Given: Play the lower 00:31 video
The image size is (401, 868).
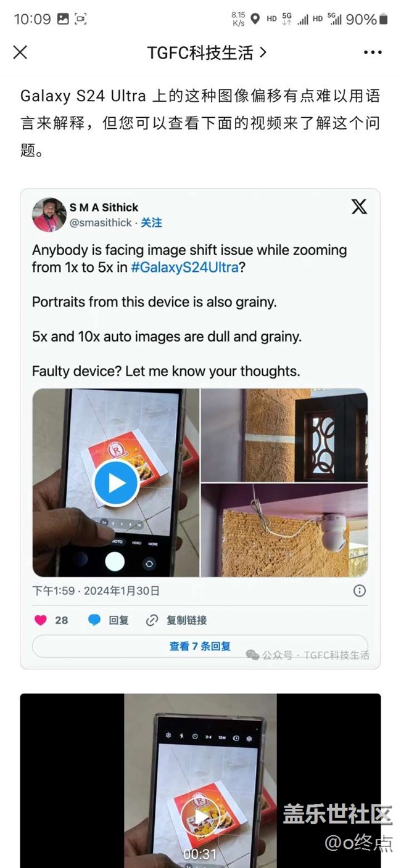Looking at the screenshot, I should [202, 817].
